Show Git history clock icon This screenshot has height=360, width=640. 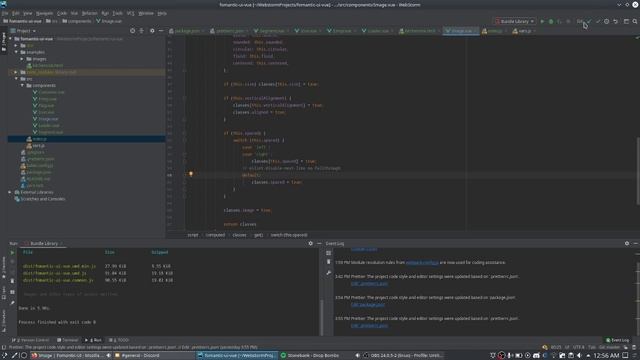[x=607, y=21]
